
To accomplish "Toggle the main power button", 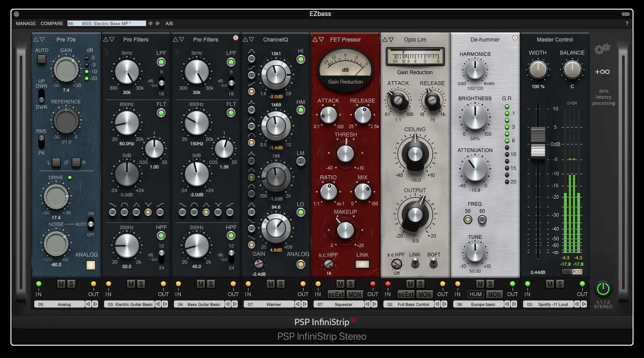I will click(x=603, y=289).
